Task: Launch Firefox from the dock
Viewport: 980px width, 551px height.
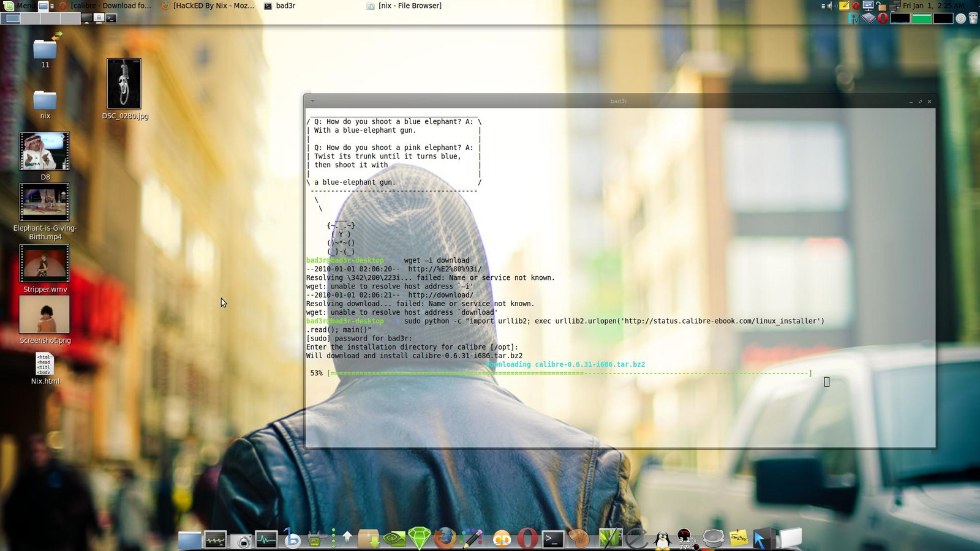Action: (x=445, y=539)
